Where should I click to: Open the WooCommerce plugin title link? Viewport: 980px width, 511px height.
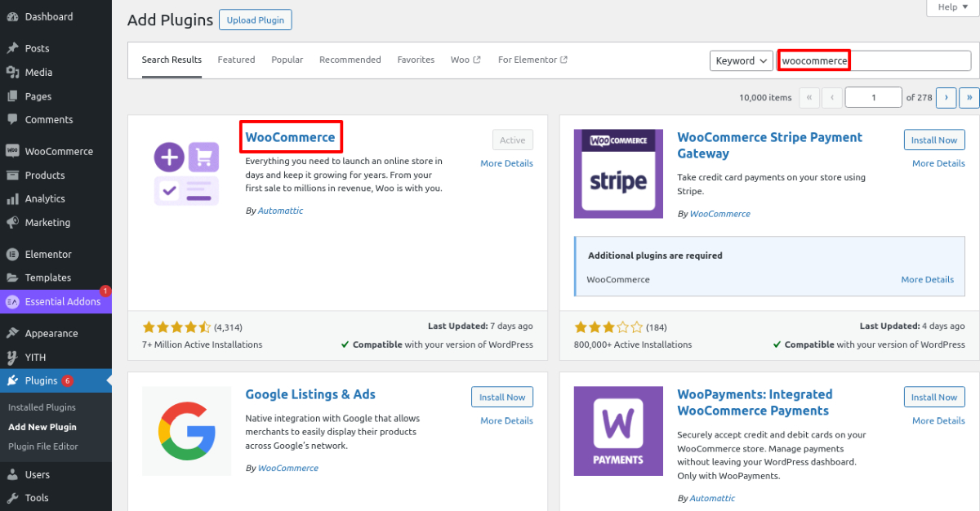tap(290, 137)
